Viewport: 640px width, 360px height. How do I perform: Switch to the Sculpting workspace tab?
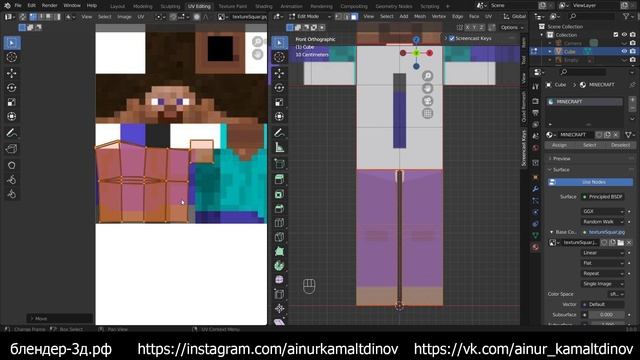click(170, 6)
